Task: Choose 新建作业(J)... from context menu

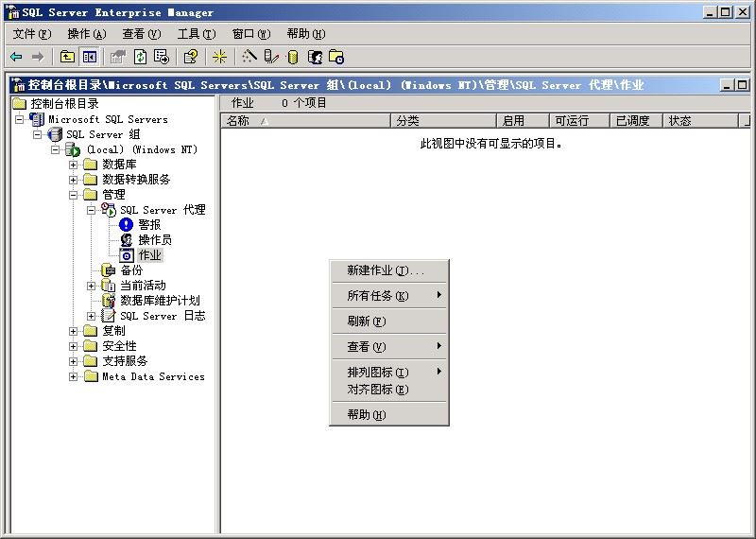Action: (389, 270)
